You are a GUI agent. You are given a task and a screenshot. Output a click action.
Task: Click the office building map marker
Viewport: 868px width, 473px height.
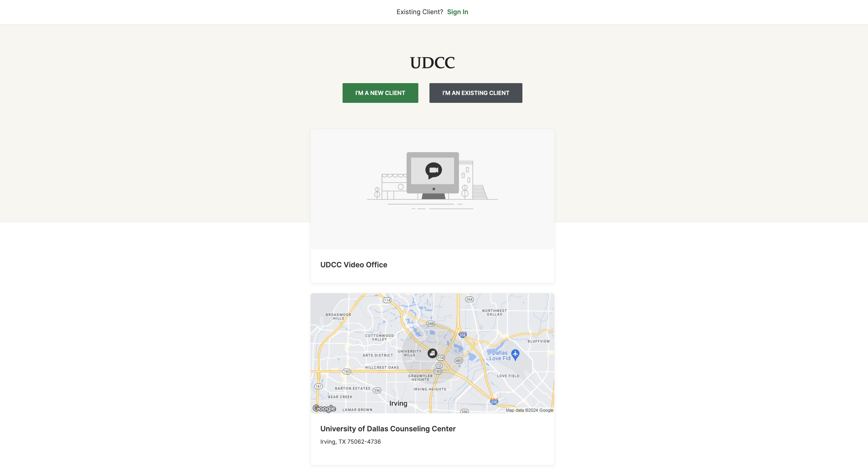tap(432, 353)
